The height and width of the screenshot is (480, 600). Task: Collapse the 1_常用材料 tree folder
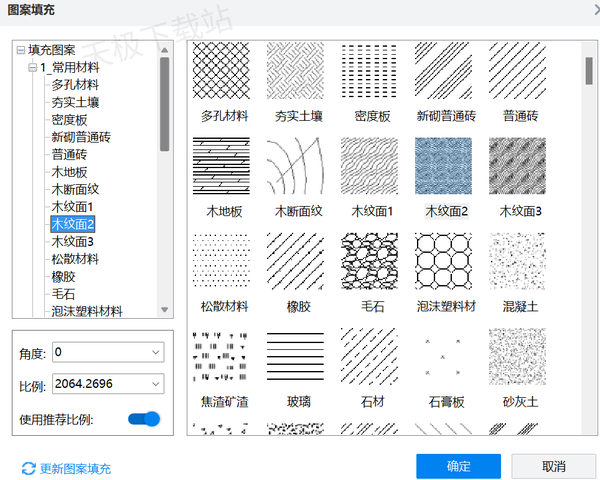[33, 67]
